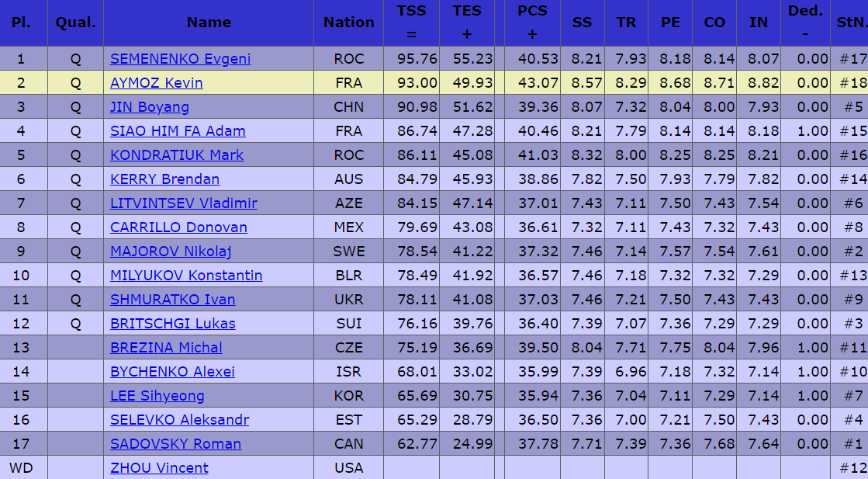Click the Name column header
Image resolution: width=868 pixels, height=479 pixels.
[209, 23]
